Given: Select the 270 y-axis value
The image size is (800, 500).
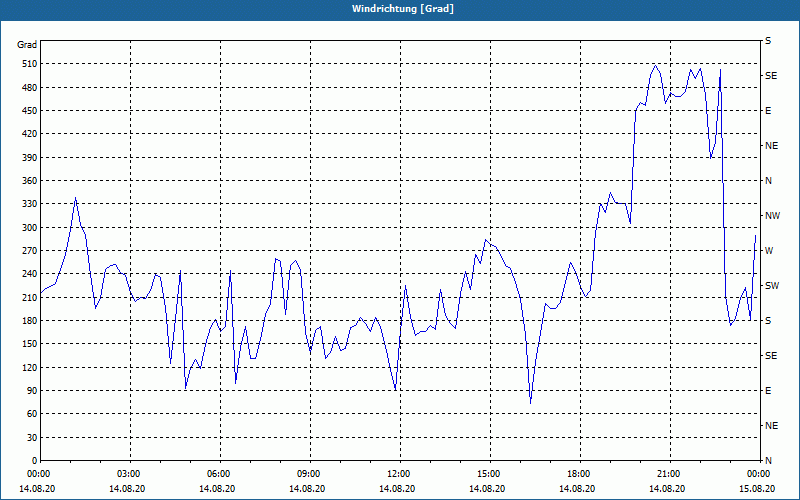Looking at the screenshot, I should click(x=30, y=251).
